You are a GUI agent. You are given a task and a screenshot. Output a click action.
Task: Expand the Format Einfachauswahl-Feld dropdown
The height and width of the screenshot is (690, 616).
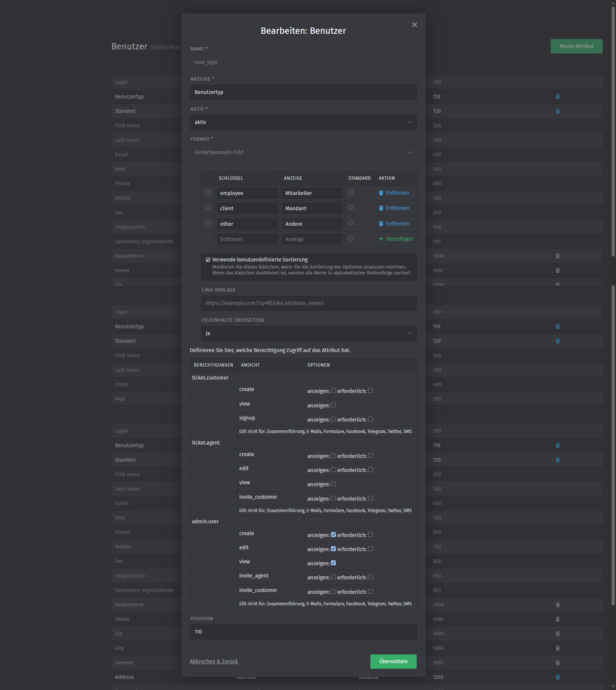point(303,152)
